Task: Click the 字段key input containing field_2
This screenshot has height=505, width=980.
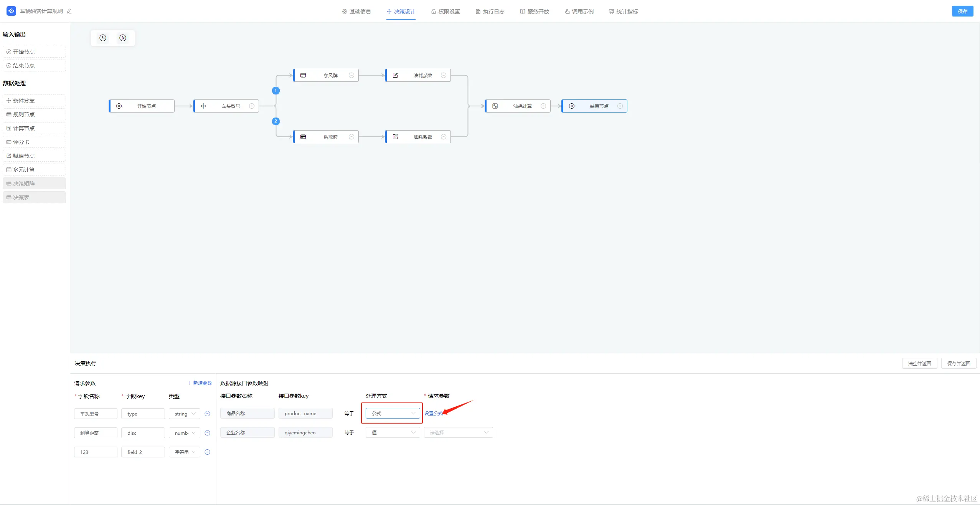Action: click(143, 452)
